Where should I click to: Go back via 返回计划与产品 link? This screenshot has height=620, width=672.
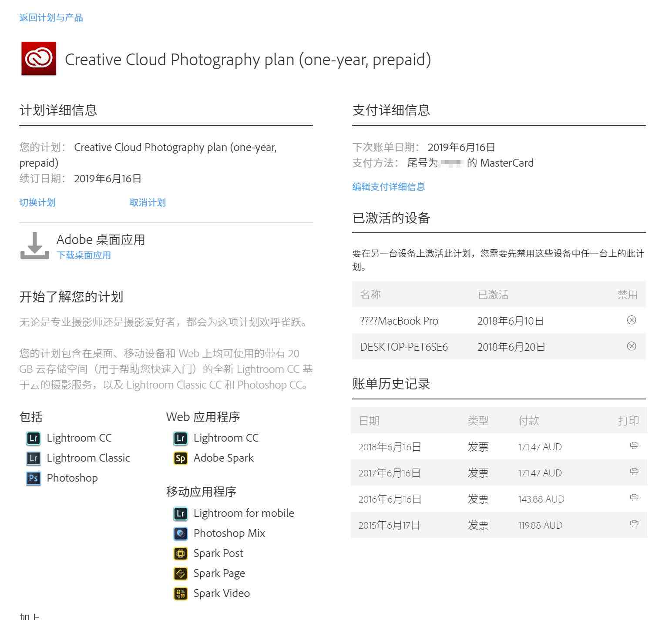point(51,17)
